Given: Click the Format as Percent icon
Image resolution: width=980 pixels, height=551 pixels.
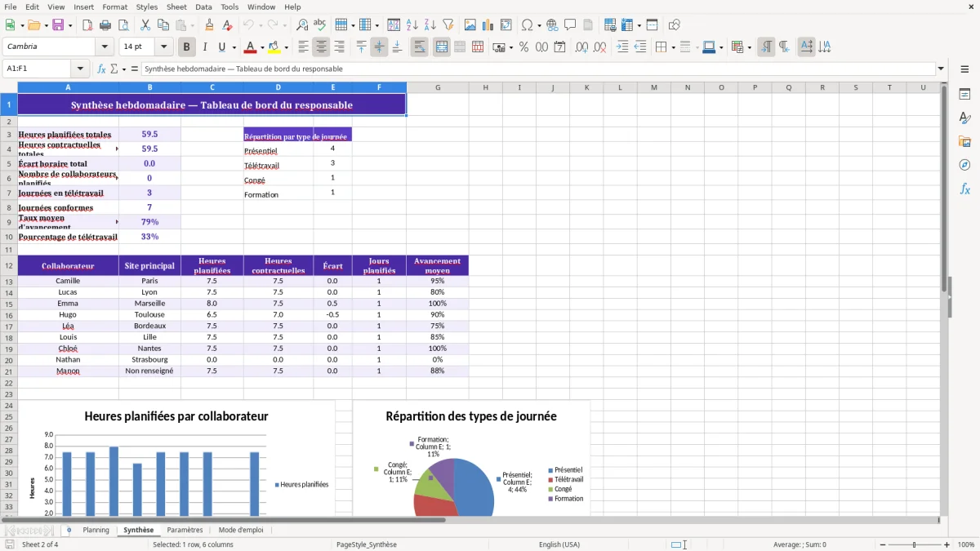Looking at the screenshot, I should click(x=523, y=47).
